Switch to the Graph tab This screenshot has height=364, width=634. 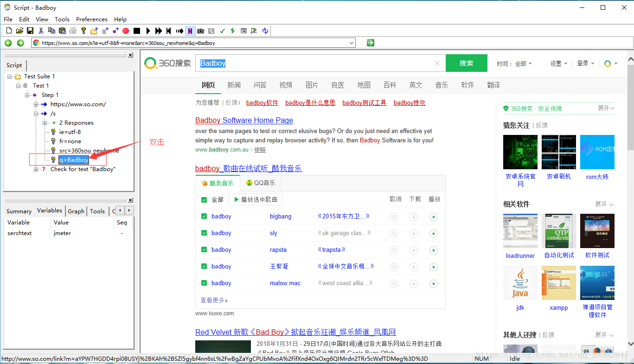(x=76, y=211)
